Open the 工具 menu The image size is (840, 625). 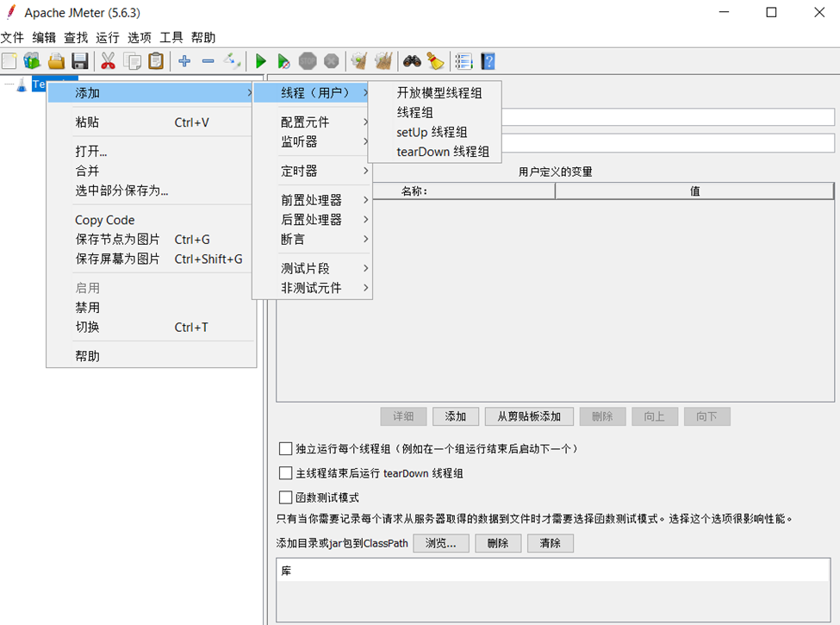[x=171, y=38]
